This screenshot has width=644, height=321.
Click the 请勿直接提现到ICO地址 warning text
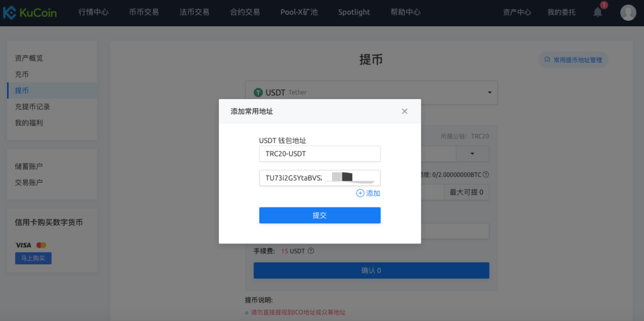point(298,313)
